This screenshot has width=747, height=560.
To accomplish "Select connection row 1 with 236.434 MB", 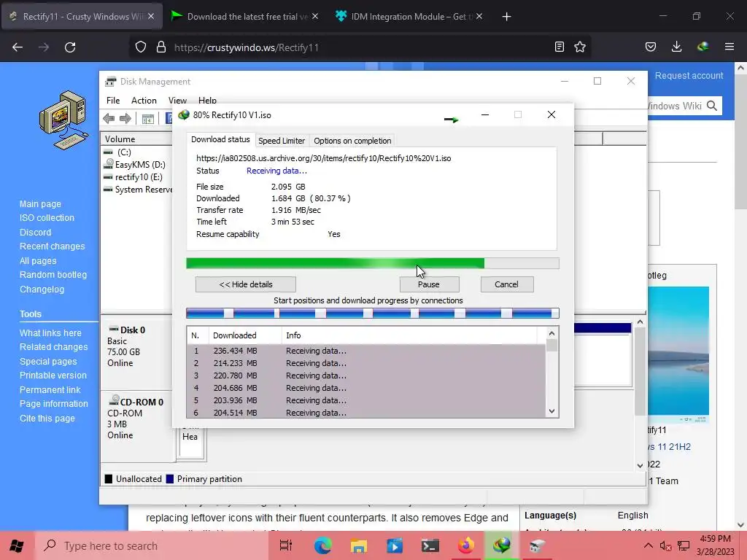I will click(366, 351).
